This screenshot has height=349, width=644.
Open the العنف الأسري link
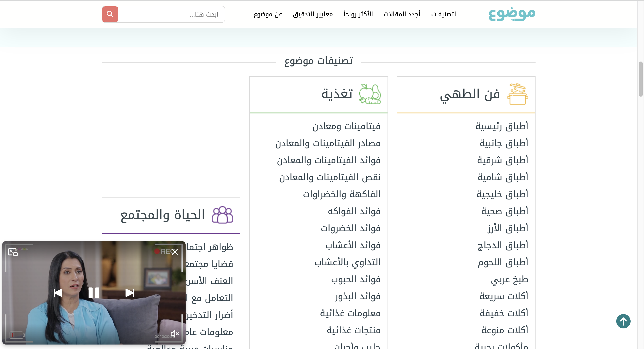coord(210,281)
